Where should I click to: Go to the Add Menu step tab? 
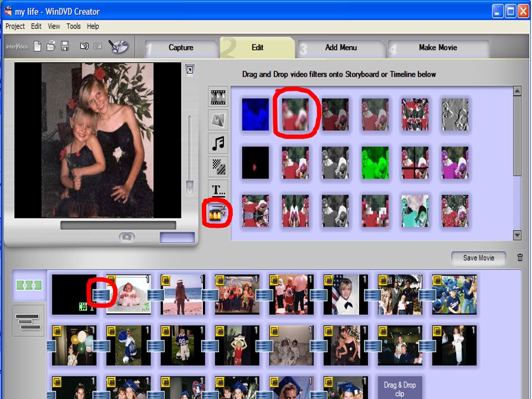pyautogui.click(x=341, y=48)
